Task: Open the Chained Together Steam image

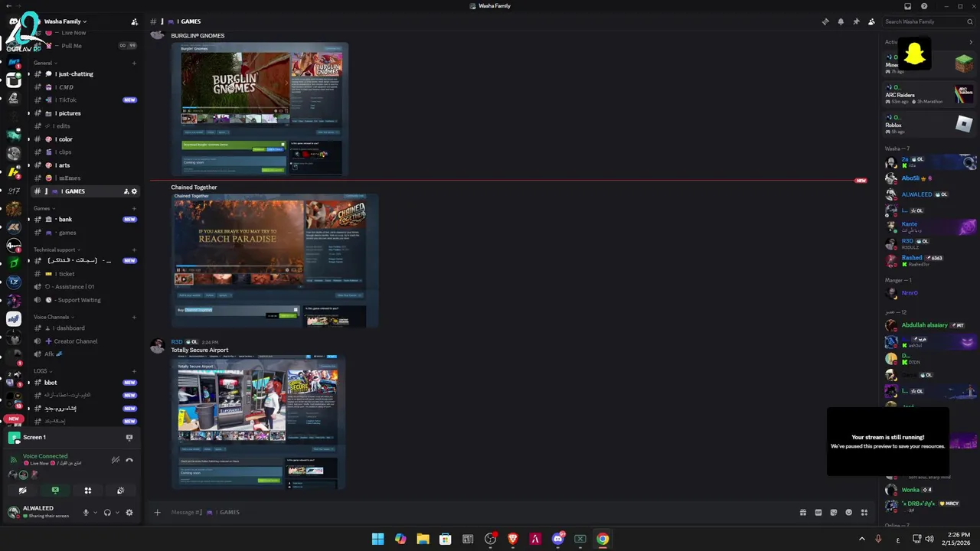Action: [275, 260]
